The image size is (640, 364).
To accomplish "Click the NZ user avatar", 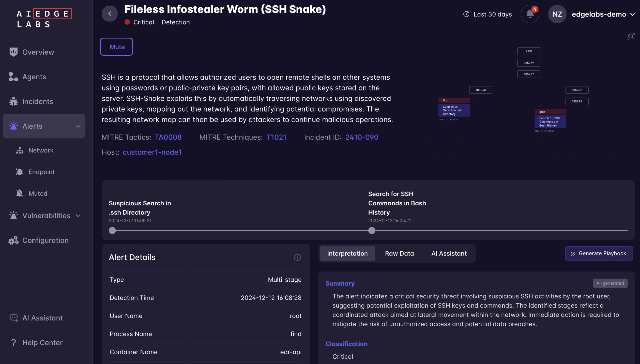I will [x=557, y=14].
